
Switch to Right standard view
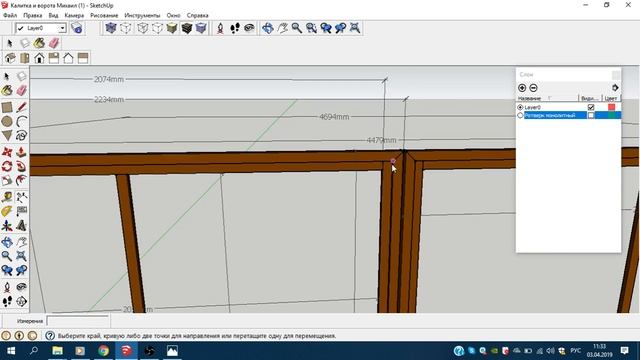54,58
